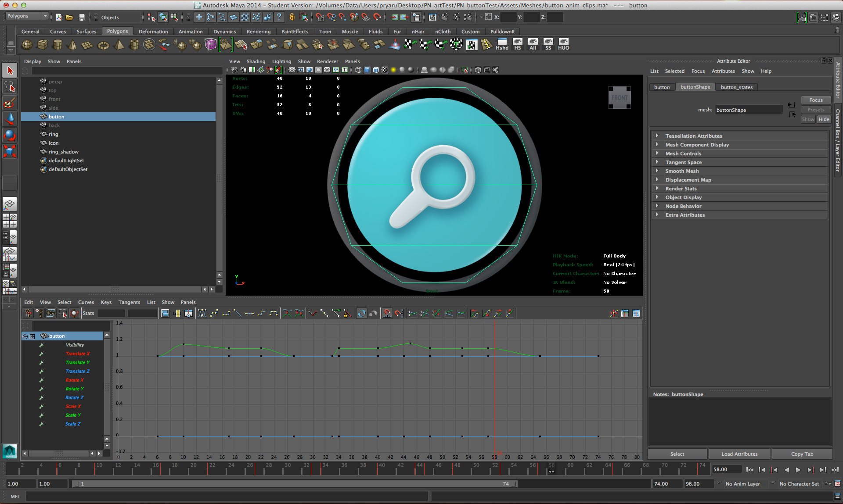The height and width of the screenshot is (504, 843).
Task: Switch to the Animation shelf tab
Action: (190, 32)
